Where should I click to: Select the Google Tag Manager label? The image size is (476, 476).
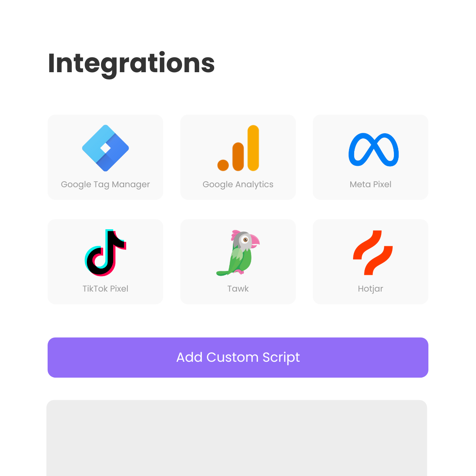click(x=106, y=184)
